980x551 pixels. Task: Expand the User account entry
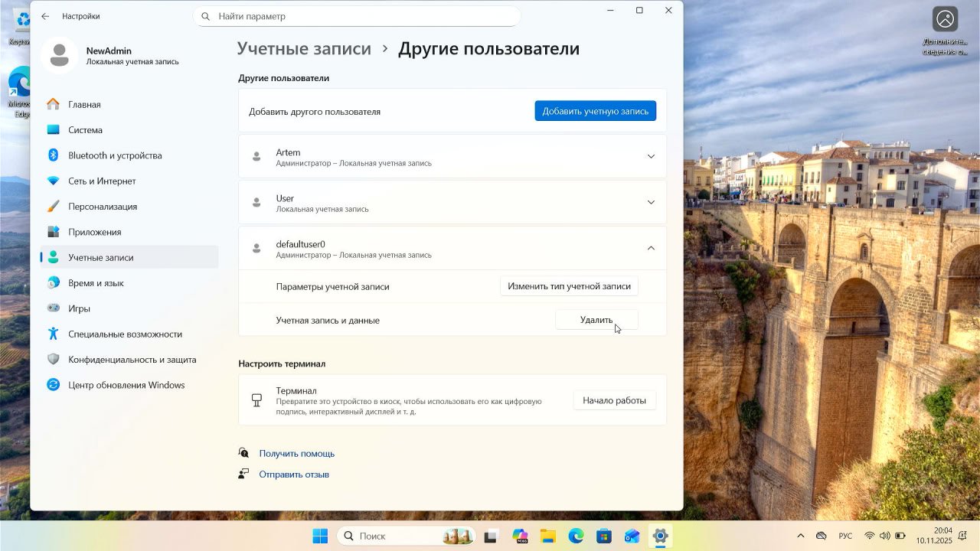click(x=650, y=202)
